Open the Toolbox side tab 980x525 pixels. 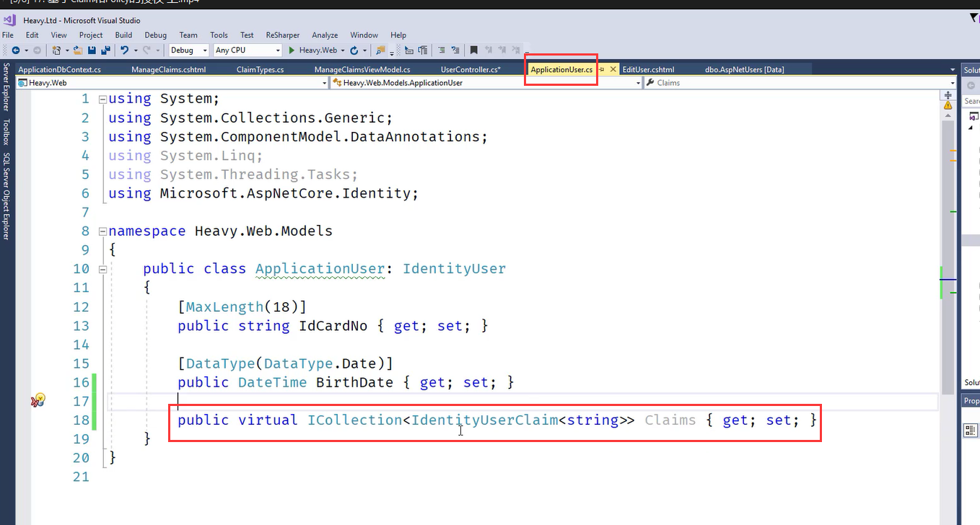point(6,133)
